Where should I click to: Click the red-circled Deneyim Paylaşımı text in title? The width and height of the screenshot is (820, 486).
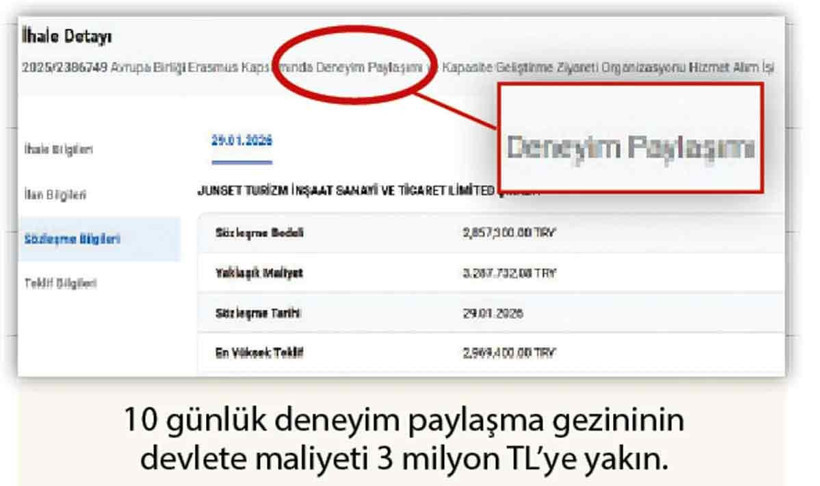coord(369,67)
